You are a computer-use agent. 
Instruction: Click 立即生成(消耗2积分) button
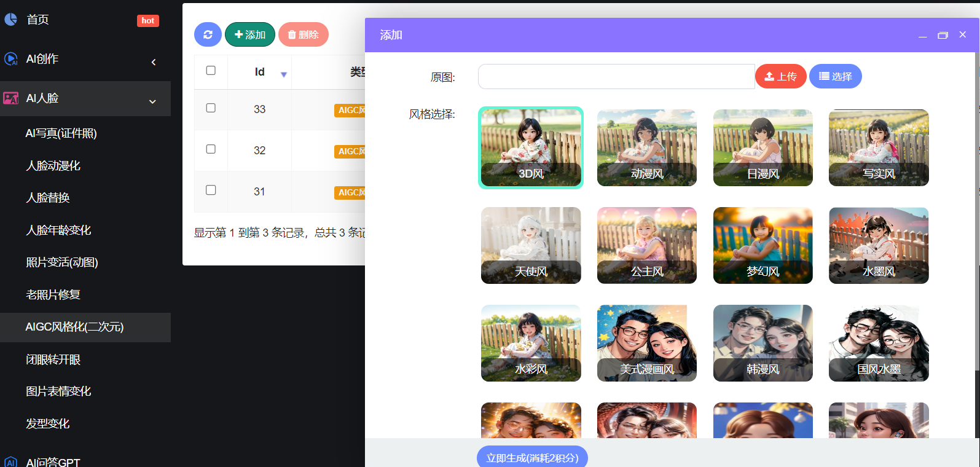pyautogui.click(x=532, y=457)
